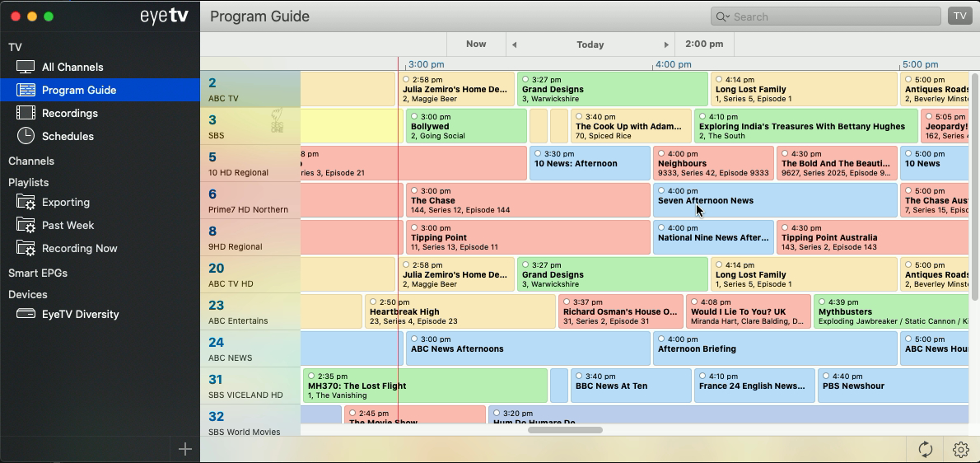980x463 pixels.
Task: Open the search magnifier options
Action: (x=722, y=16)
